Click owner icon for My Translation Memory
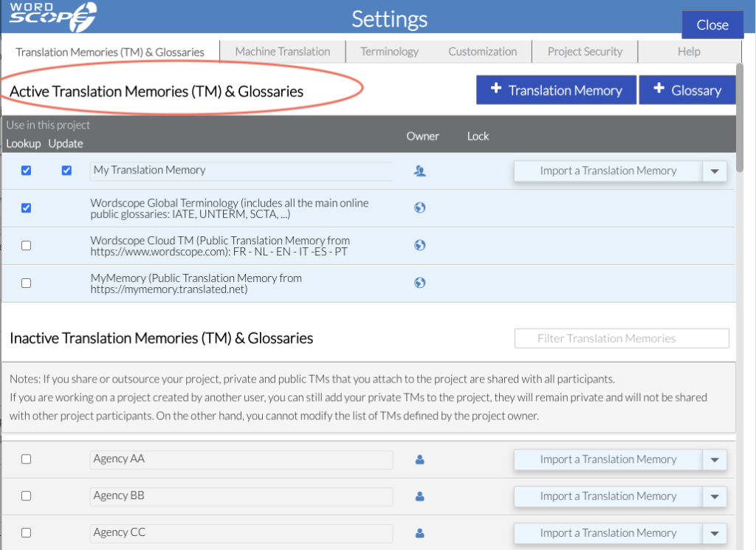756x550 pixels. click(419, 171)
